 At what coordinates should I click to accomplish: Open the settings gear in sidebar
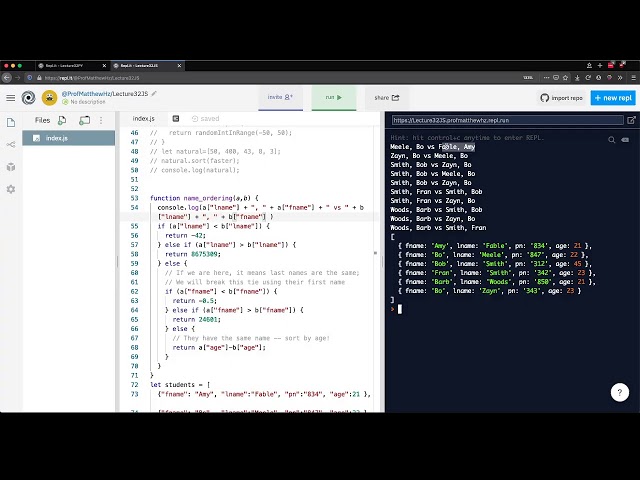(x=11, y=189)
